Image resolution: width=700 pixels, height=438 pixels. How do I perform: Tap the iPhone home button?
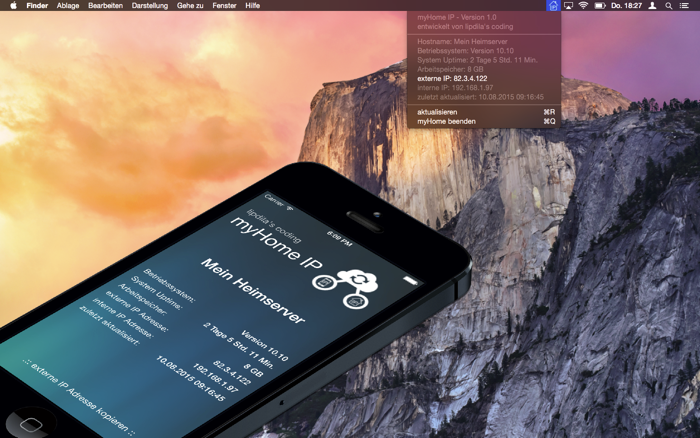pos(30,425)
